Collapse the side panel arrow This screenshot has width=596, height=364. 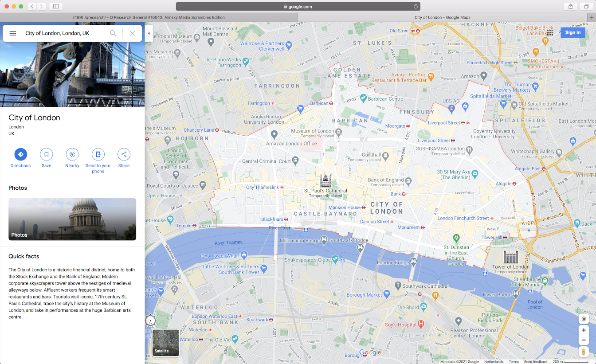149,33
